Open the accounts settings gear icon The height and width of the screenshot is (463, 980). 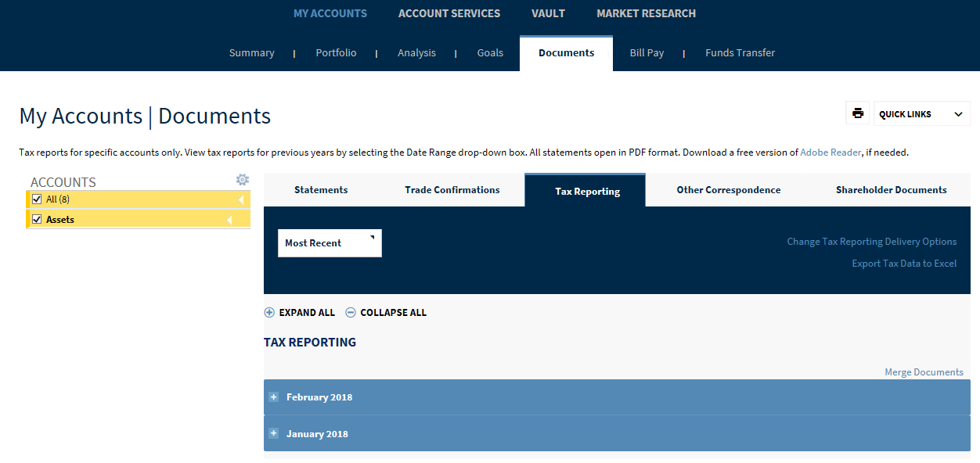(243, 180)
